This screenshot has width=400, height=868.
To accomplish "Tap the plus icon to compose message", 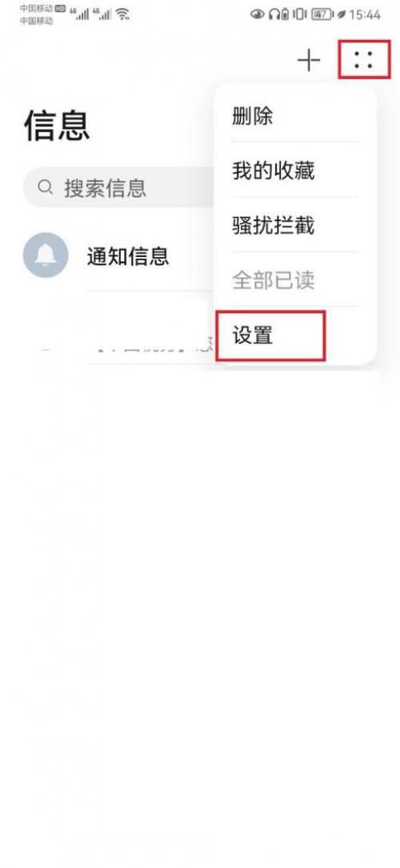I will [309, 60].
